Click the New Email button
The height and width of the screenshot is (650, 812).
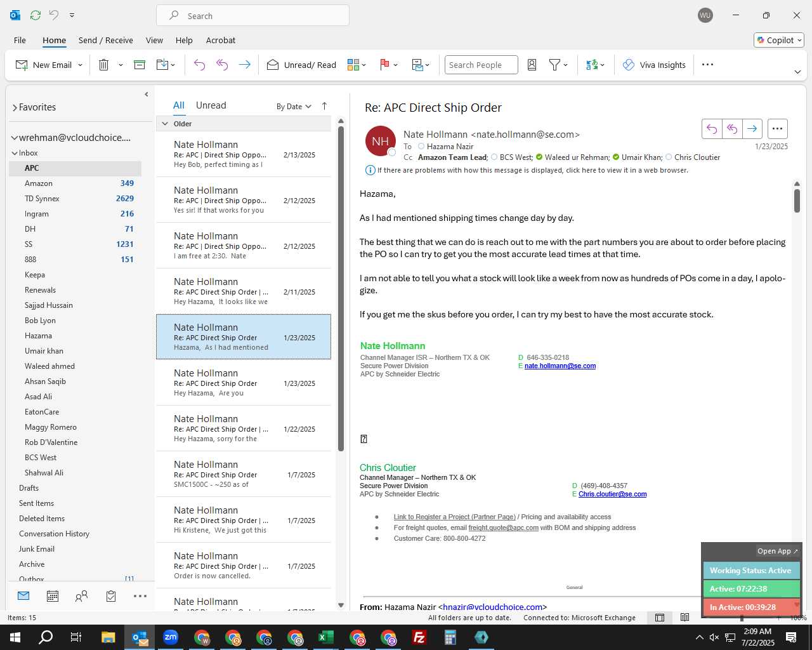[x=43, y=65]
